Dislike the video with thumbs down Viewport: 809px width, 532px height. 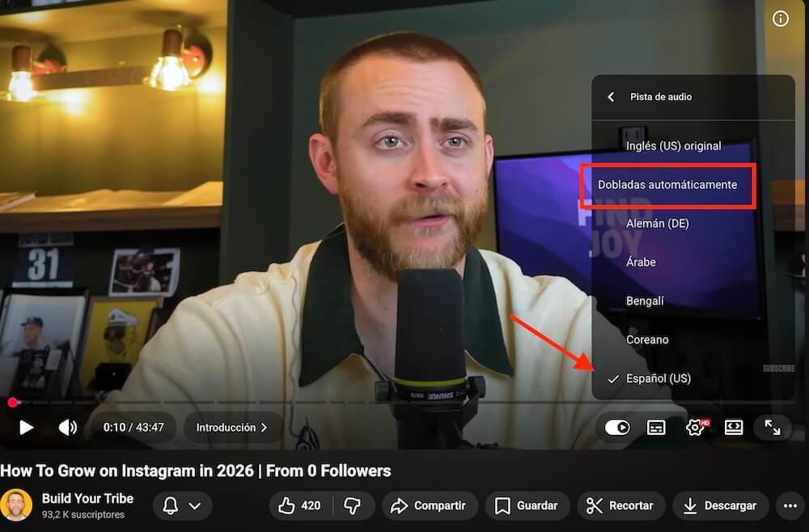point(352,506)
